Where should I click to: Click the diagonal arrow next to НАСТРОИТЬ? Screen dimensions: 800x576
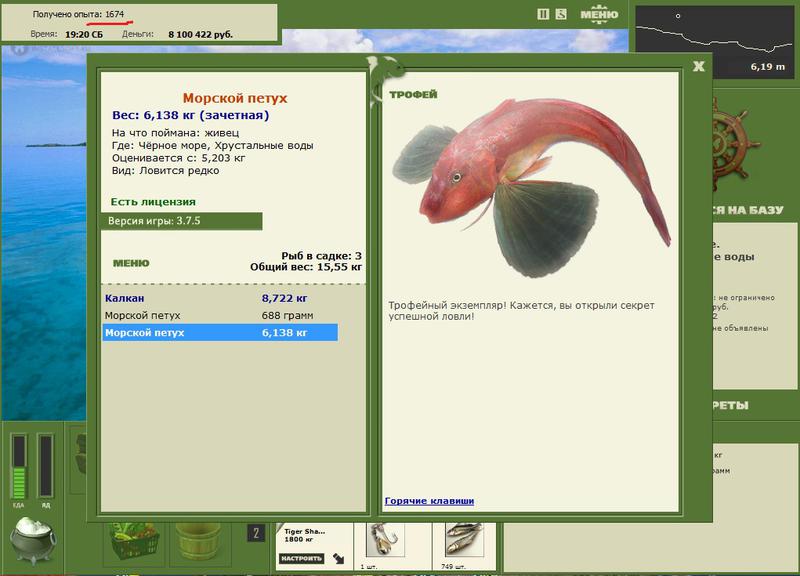(338, 559)
